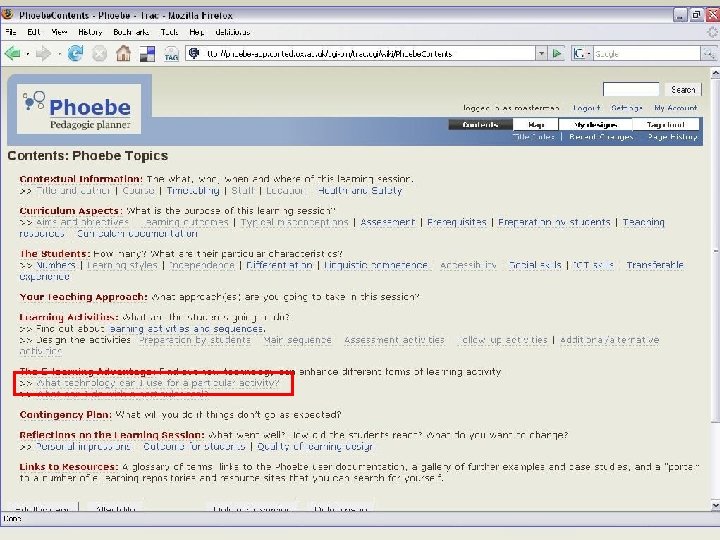Click the Search button in Phoebe header
Viewport: 720px width, 540px height.
(x=683, y=90)
